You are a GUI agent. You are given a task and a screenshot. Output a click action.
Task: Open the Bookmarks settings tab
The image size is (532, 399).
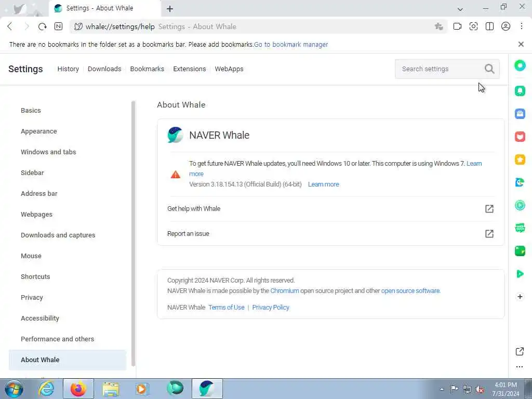[x=147, y=69]
